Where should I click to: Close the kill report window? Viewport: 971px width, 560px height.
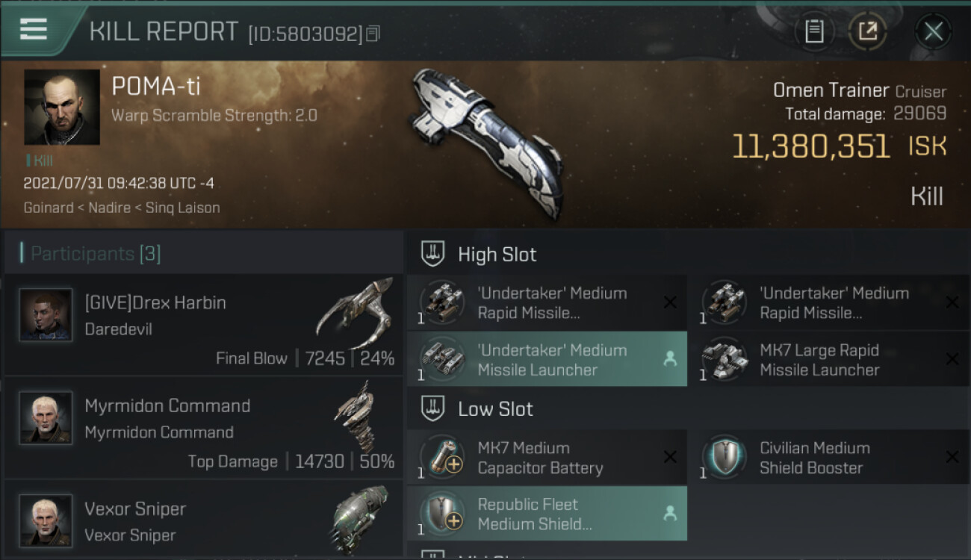(x=933, y=31)
